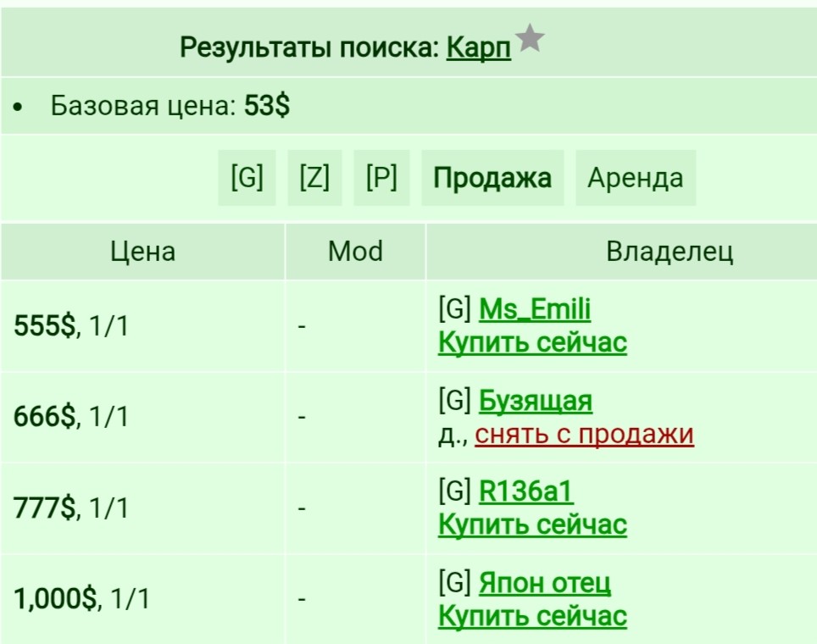Click the 666$ price cell
The image size is (817, 644).
tap(142, 417)
